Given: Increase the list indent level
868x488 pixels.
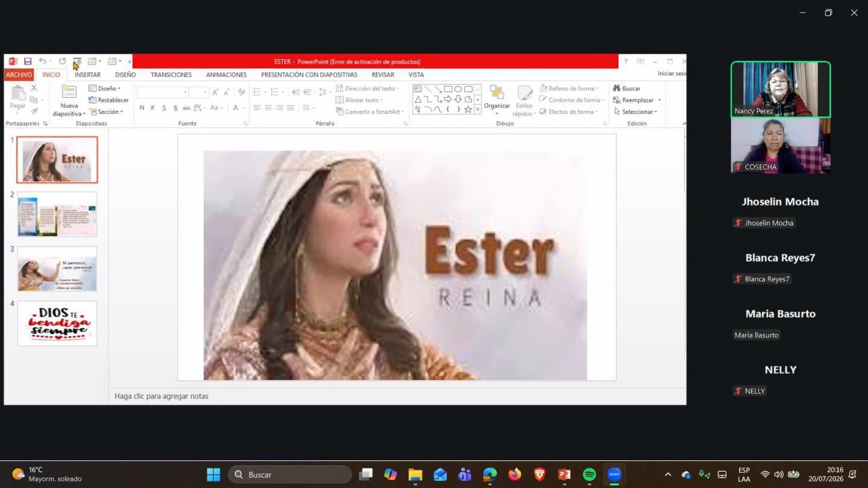Looking at the screenshot, I should point(307,92).
